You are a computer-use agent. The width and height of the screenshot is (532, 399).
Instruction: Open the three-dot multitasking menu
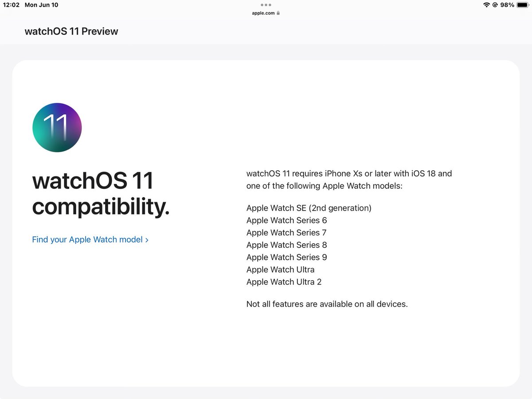coord(266,5)
